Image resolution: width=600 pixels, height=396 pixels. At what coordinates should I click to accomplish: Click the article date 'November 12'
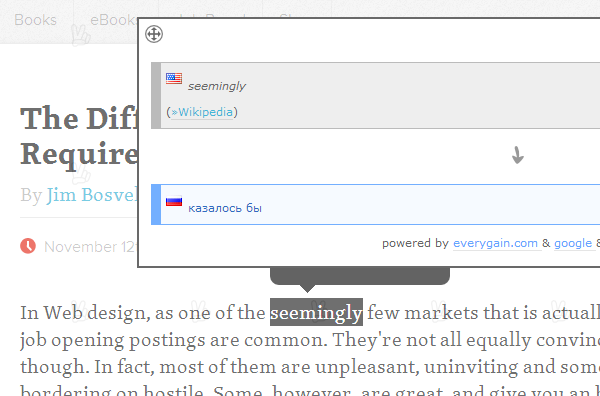pos(90,247)
